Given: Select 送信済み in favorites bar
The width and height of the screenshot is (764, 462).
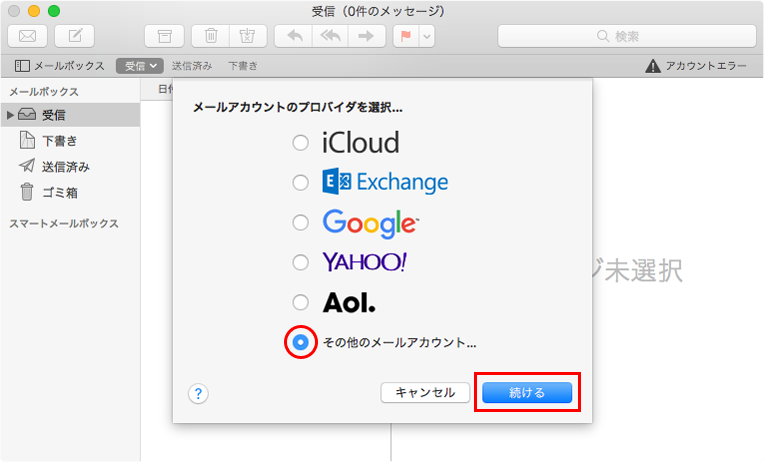Looking at the screenshot, I should pyautogui.click(x=192, y=66).
